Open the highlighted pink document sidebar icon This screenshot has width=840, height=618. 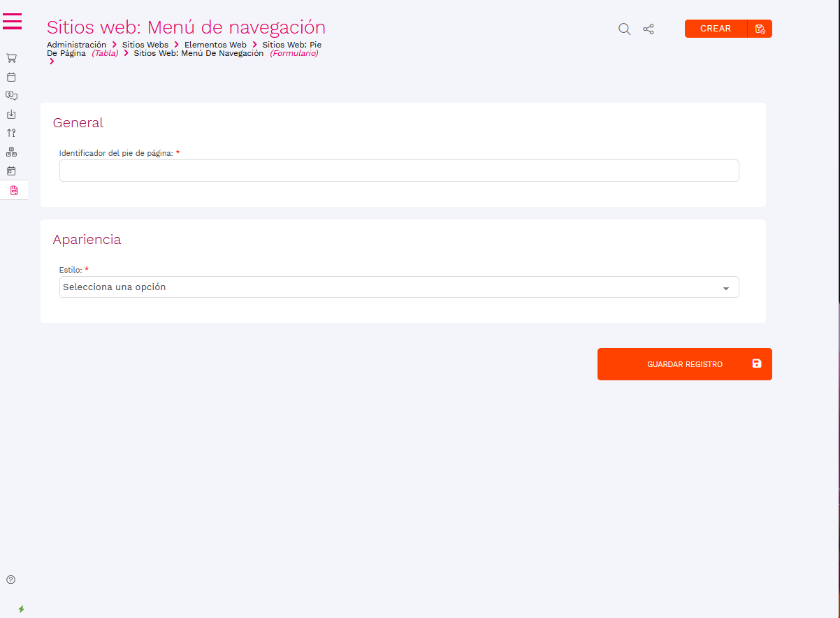[x=14, y=190]
